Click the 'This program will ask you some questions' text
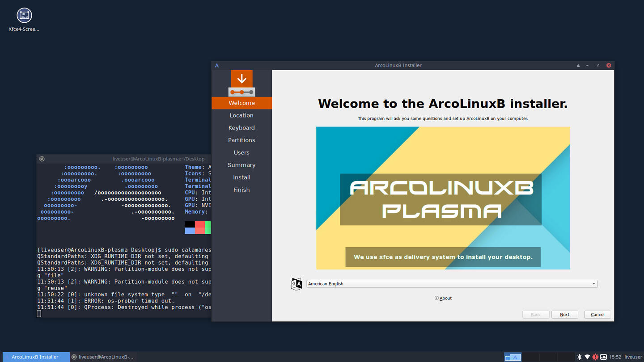Screen dimensions: 644x362 443,118
